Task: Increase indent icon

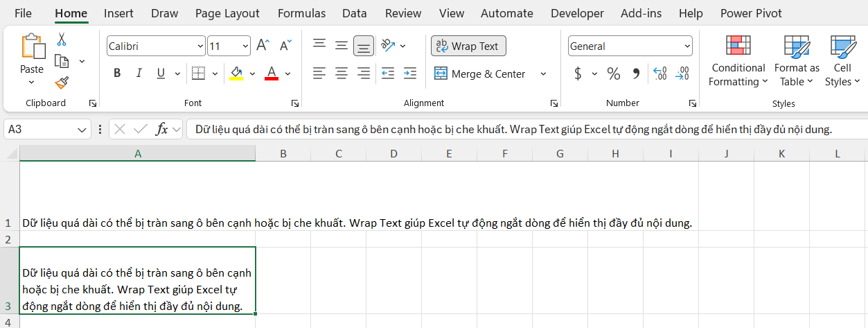Action: [410, 74]
